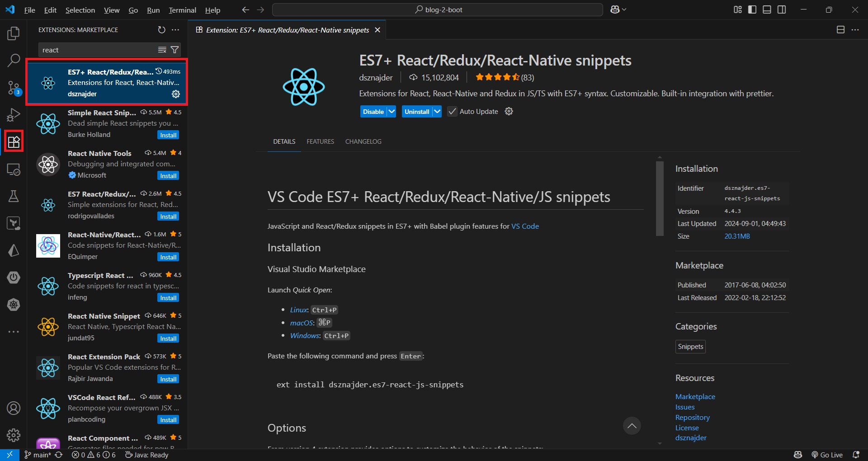The image size is (868, 461).
Task: Click the scroll-to-top arrow button
Action: 632,426
